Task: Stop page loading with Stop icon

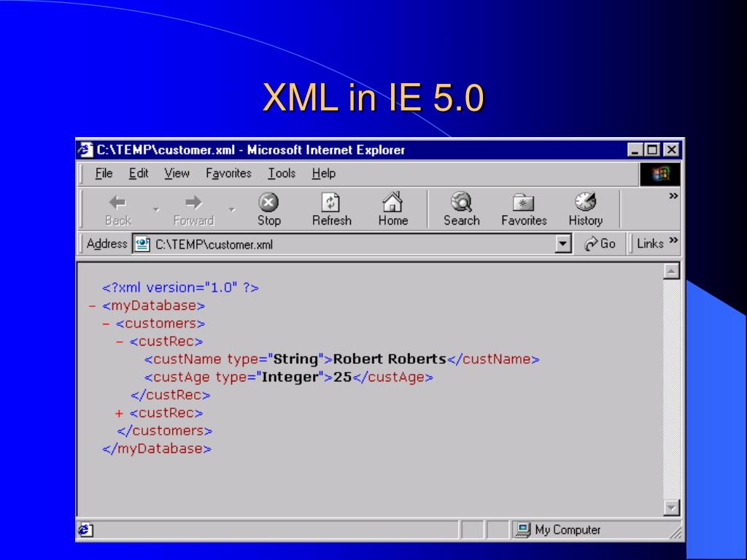Action: (x=268, y=202)
